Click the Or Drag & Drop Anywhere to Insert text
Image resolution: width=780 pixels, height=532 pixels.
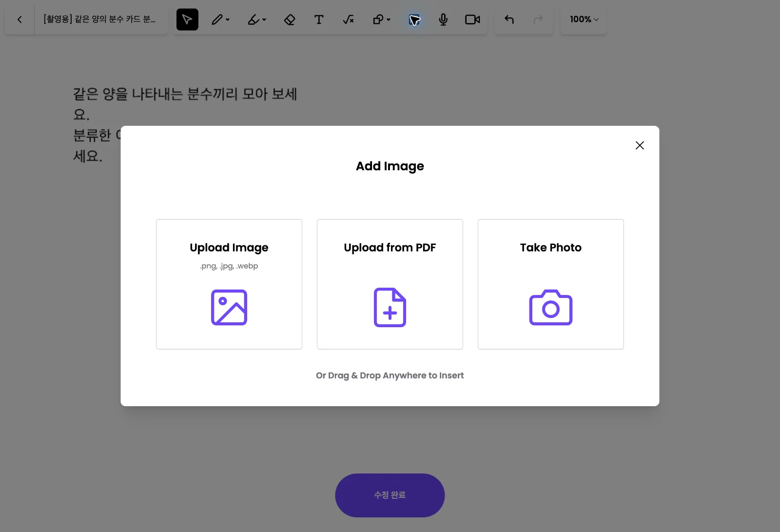coord(390,375)
